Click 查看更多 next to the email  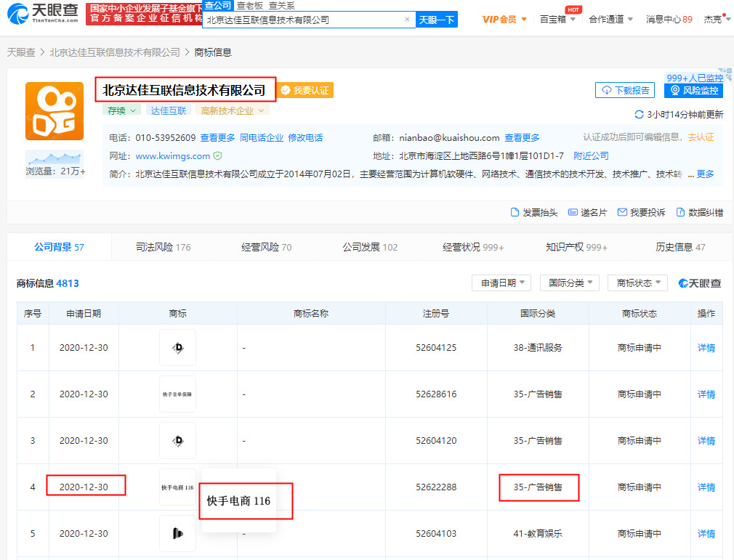[522, 137]
